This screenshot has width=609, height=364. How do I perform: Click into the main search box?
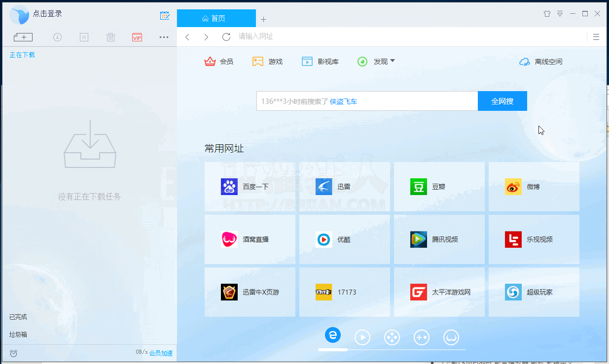click(367, 101)
